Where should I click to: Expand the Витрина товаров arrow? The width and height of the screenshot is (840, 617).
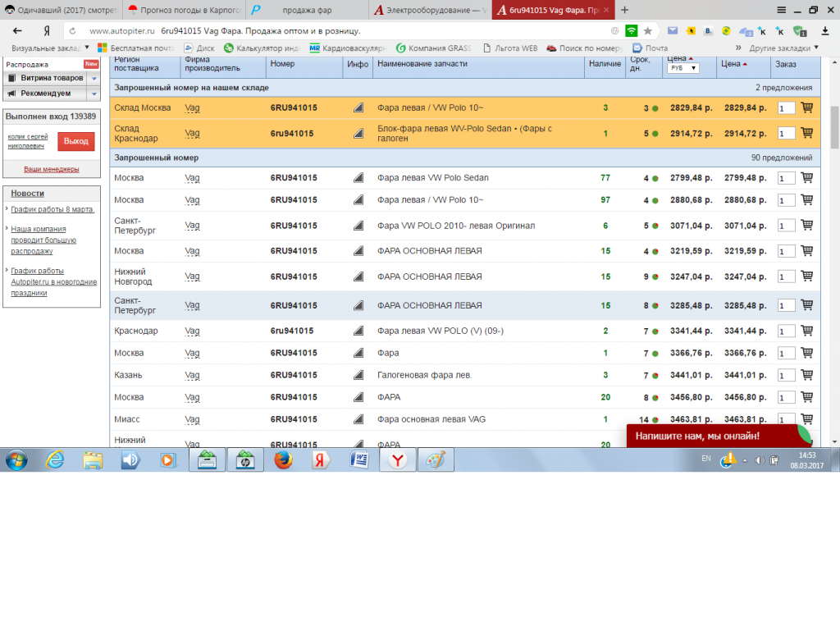tap(94, 78)
